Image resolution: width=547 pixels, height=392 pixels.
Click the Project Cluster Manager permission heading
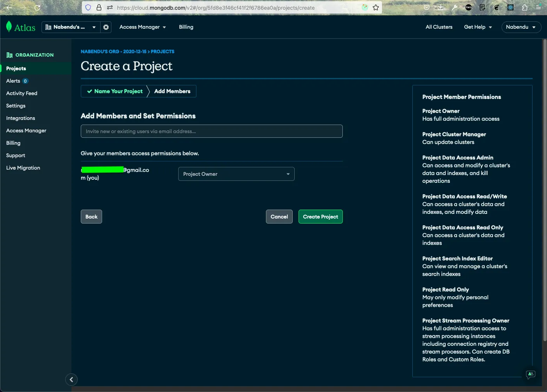(x=454, y=134)
